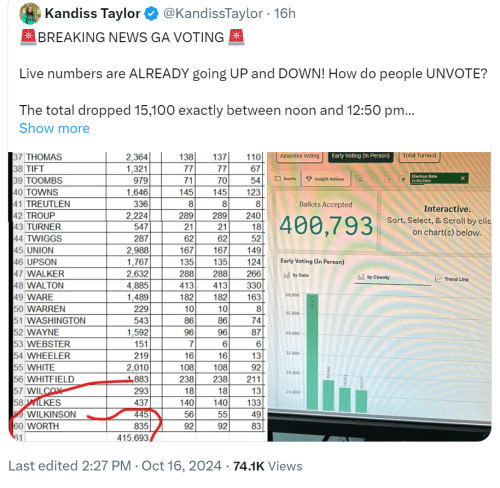Open Kandiss Taylor's profile avatar
The height and width of the screenshot is (488, 500).
pyautogui.click(x=30, y=13)
